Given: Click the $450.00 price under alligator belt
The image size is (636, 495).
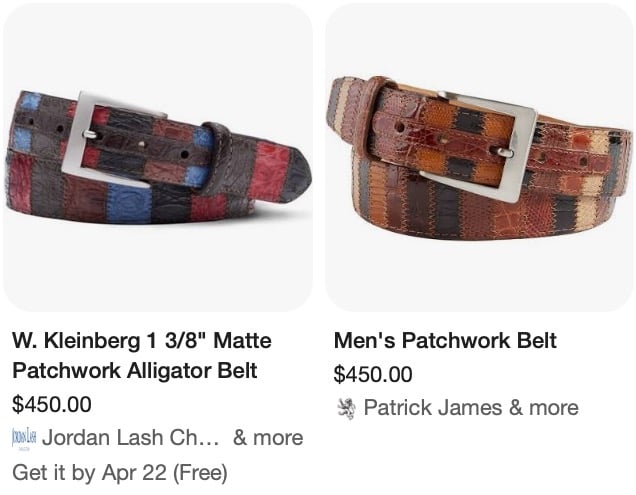Looking at the screenshot, I should 52,405.
